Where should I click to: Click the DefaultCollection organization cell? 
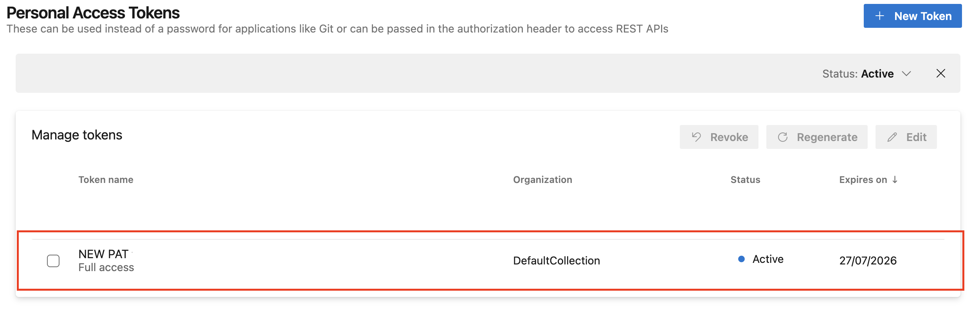coord(556,261)
